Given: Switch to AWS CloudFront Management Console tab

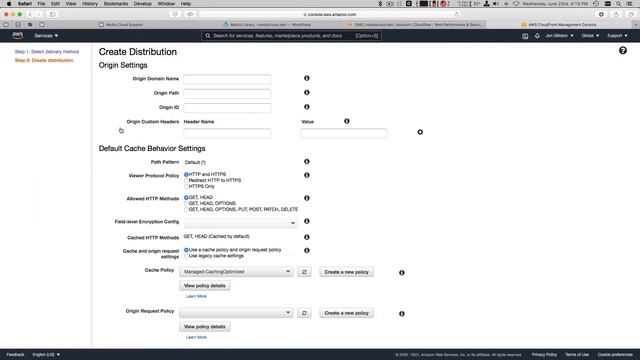Looking at the screenshot, I should 559,25.
